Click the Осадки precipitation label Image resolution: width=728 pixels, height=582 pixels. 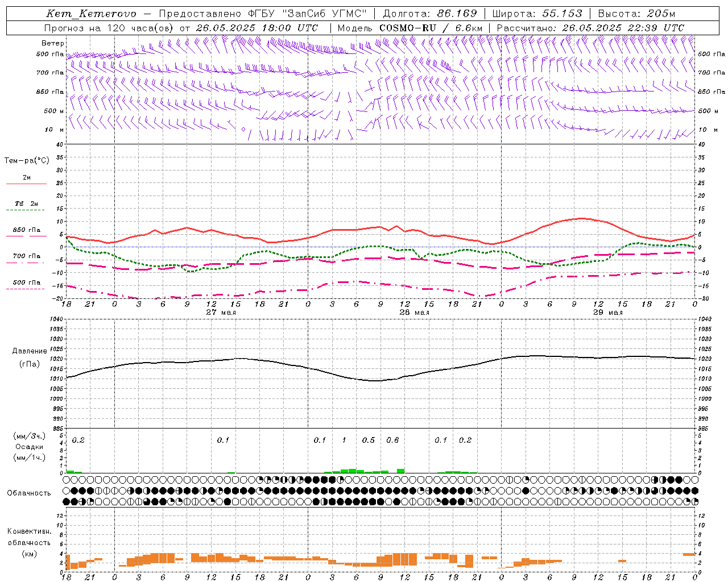29,447
